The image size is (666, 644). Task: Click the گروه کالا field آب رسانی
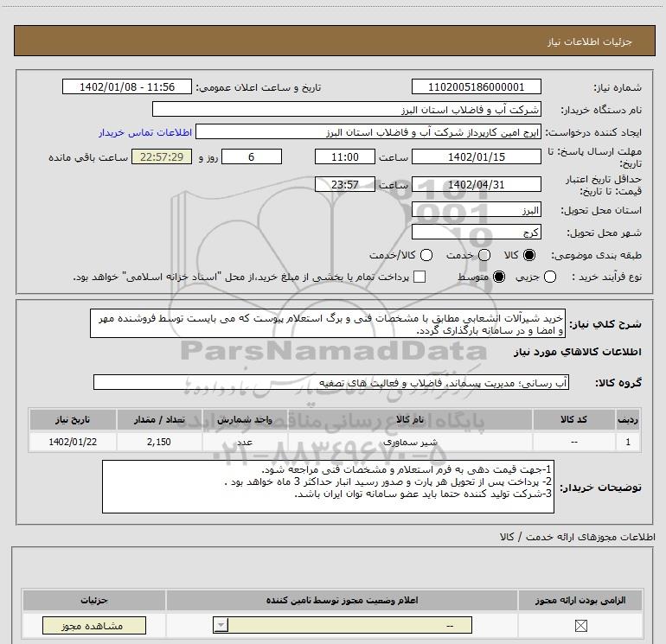point(331,382)
